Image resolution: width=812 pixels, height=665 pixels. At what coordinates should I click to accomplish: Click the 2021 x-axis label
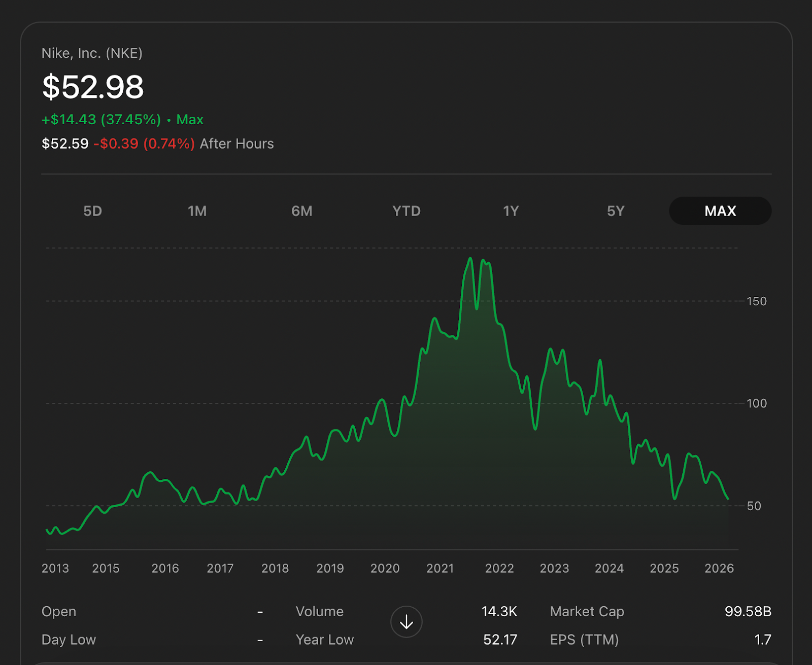[x=440, y=568]
